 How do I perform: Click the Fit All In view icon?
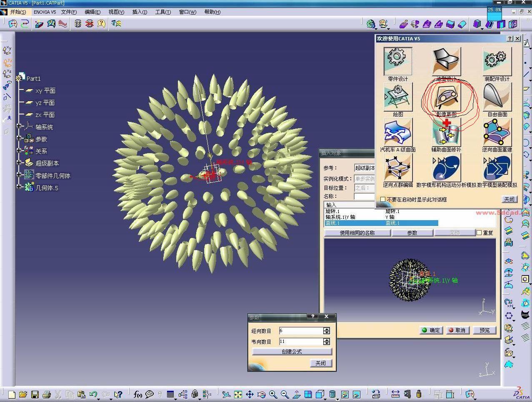point(238,394)
